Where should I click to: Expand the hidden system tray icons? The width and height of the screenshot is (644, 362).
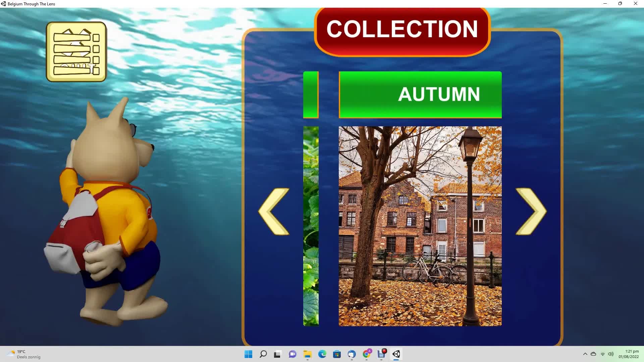(x=585, y=354)
